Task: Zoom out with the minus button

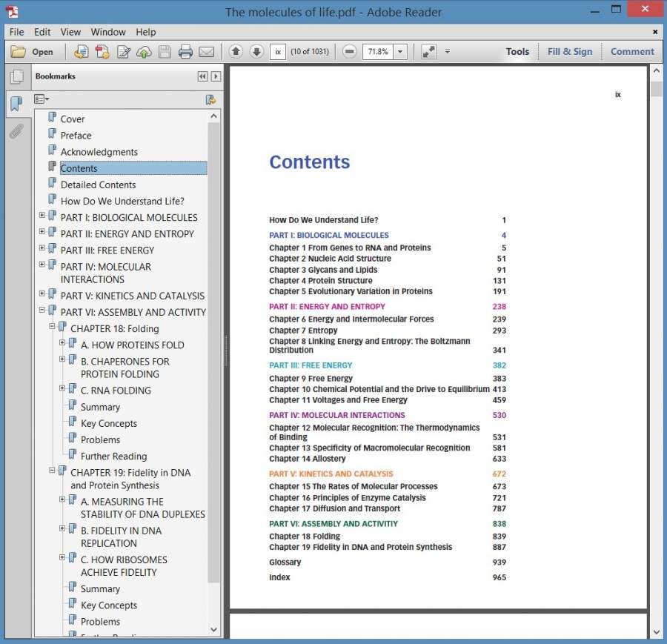Action: [349, 51]
